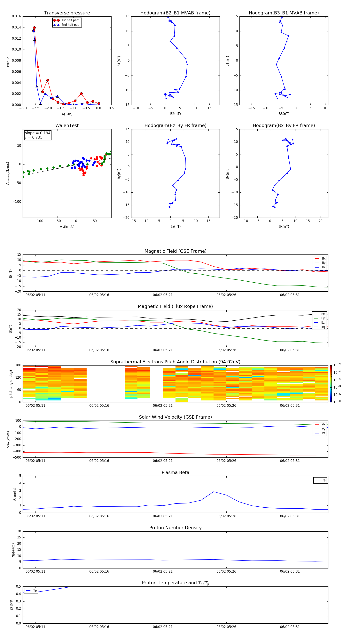Click the Suprathermal Electrons Pitch Angle Distribution title
This screenshot has height=644, width=351.
click(x=175, y=362)
